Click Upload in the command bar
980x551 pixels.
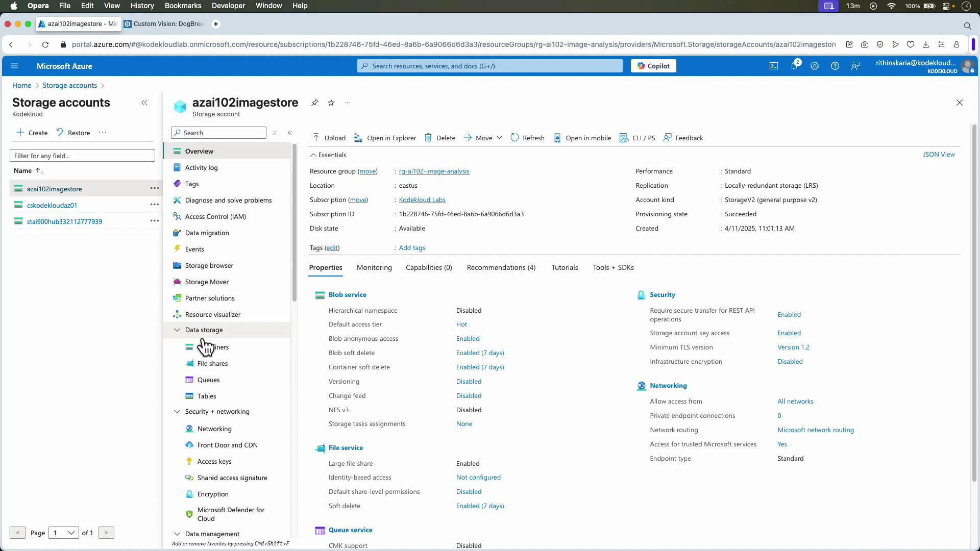[x=329, y=138]
